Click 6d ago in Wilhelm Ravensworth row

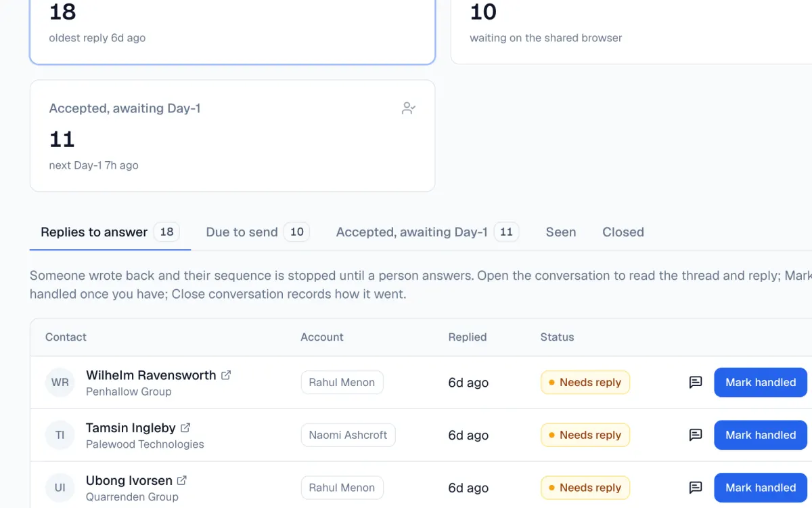[468, 383]
